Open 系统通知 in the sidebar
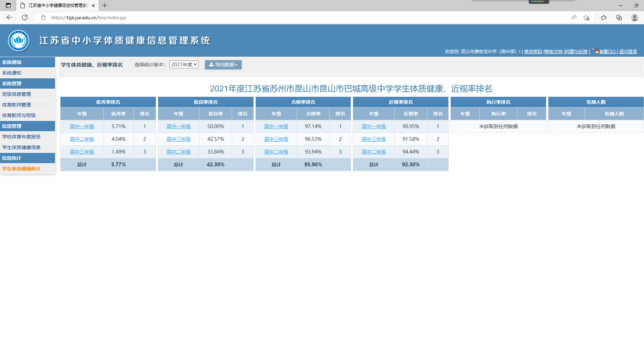 coord(28,73)
